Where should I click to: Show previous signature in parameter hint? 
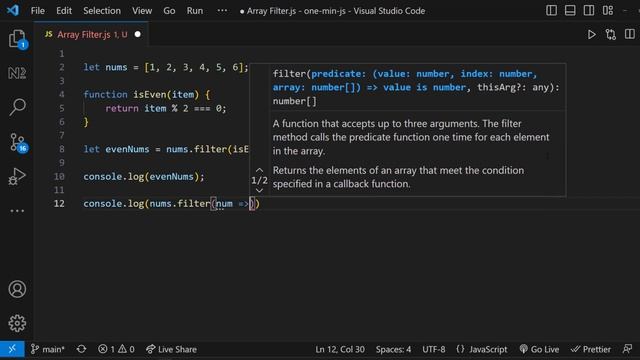259,170
